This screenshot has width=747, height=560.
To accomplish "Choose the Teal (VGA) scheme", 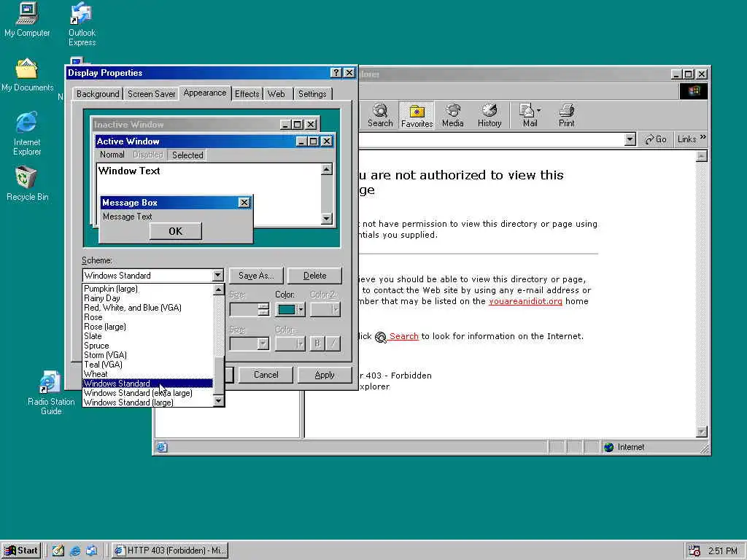I will [147, 365].
